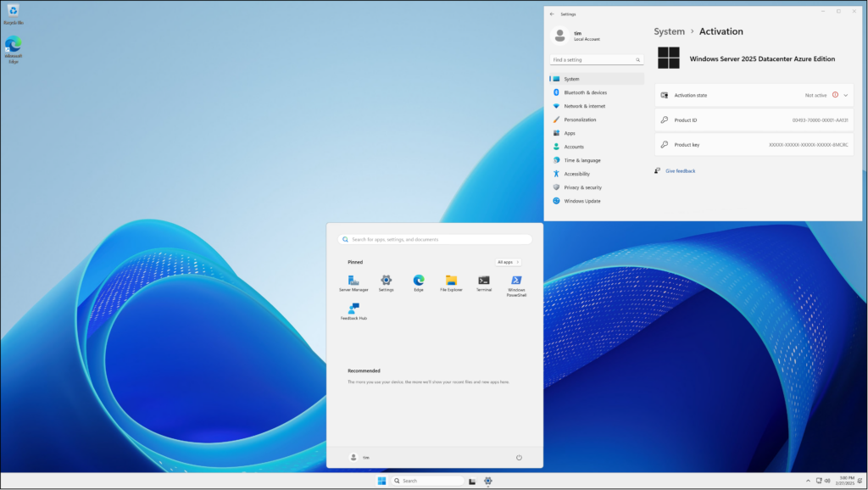
Task: Click the search magnifier in Find a setting
Action: click(x=637, y=60)
